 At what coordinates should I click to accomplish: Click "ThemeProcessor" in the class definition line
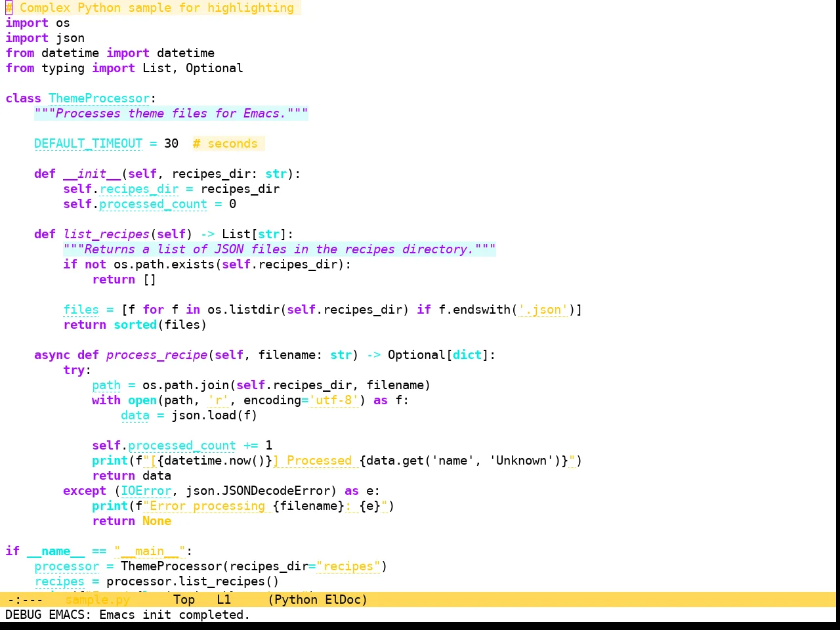click(99, 98)
